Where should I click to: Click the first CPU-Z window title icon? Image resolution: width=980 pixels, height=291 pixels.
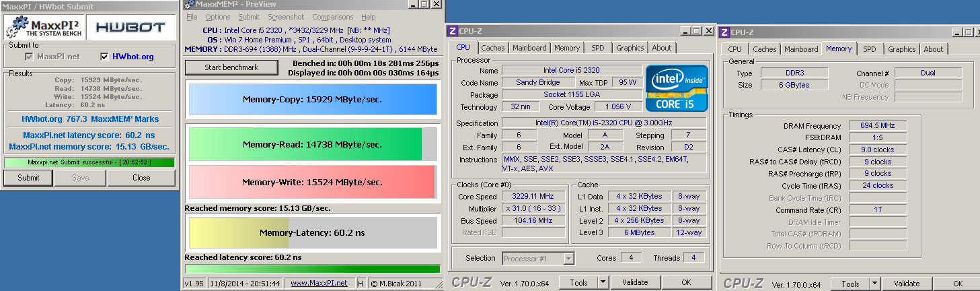453,31
